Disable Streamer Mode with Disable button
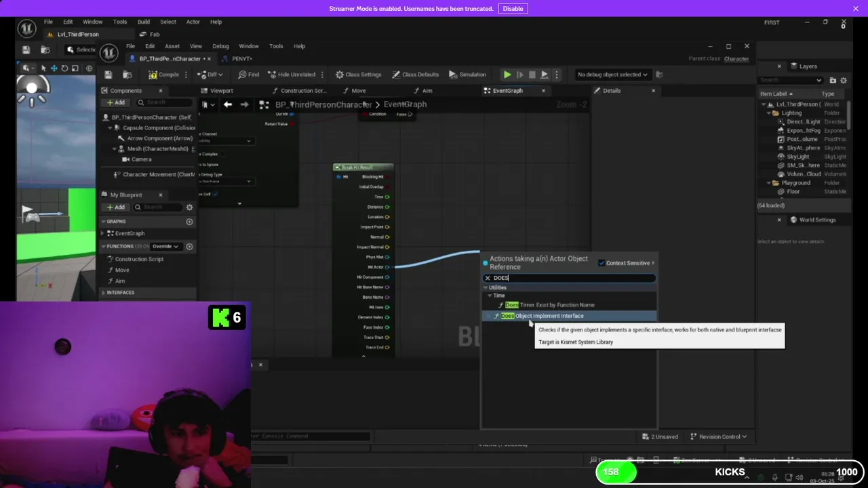 513,8
